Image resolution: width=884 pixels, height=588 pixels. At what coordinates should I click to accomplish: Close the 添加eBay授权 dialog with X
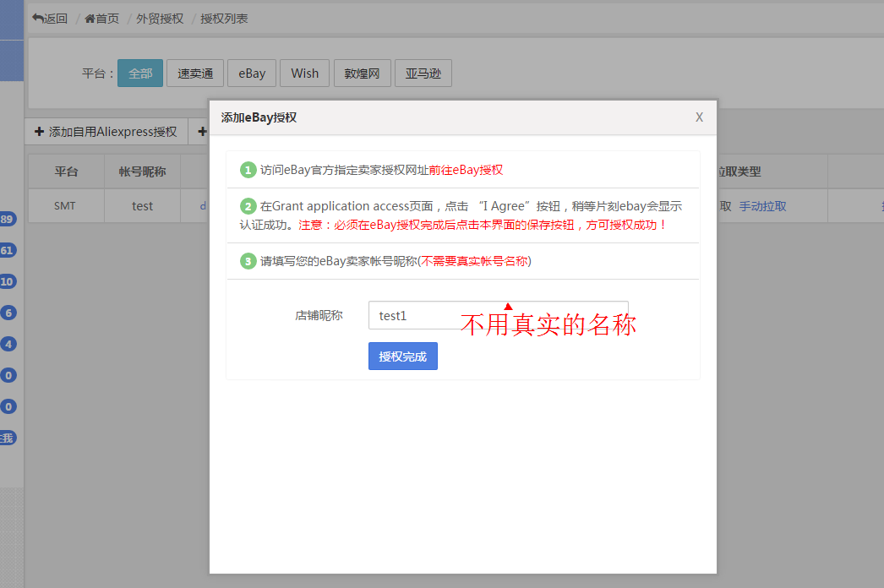699,117
